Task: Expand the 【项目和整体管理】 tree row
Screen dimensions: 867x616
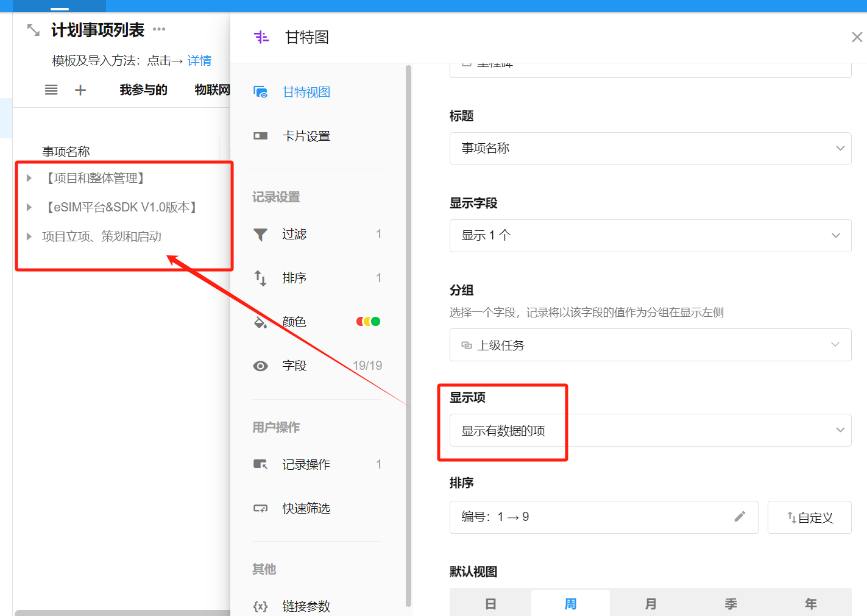Action: [x=29, y=178]
